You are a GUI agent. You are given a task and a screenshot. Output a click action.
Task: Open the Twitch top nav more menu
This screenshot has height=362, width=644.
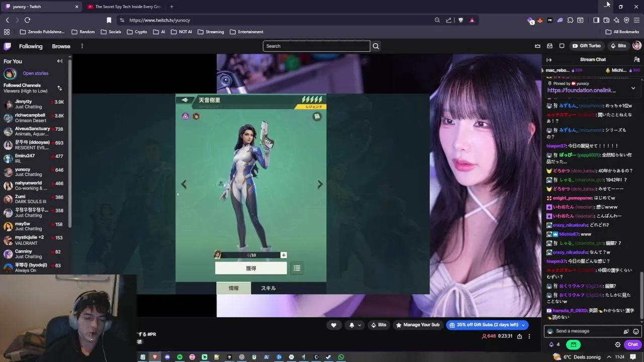click(82, 46)
